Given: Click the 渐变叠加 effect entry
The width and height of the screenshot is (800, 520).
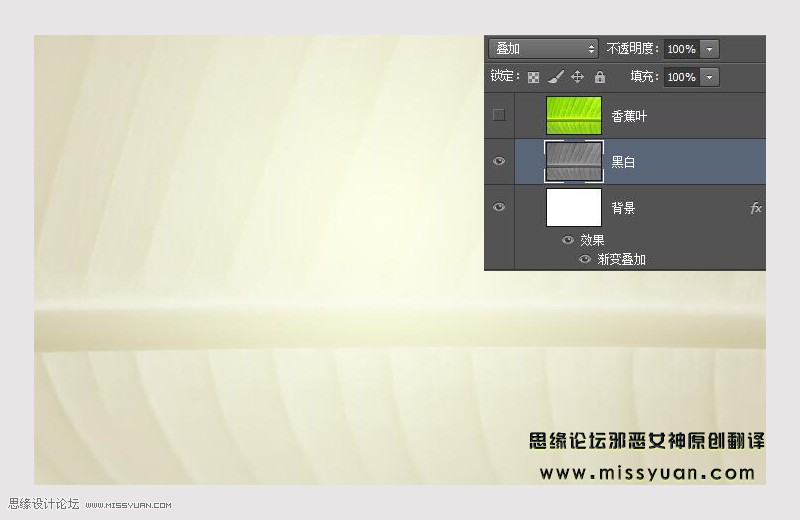Looking at the screenshot, I should point(621,259).
